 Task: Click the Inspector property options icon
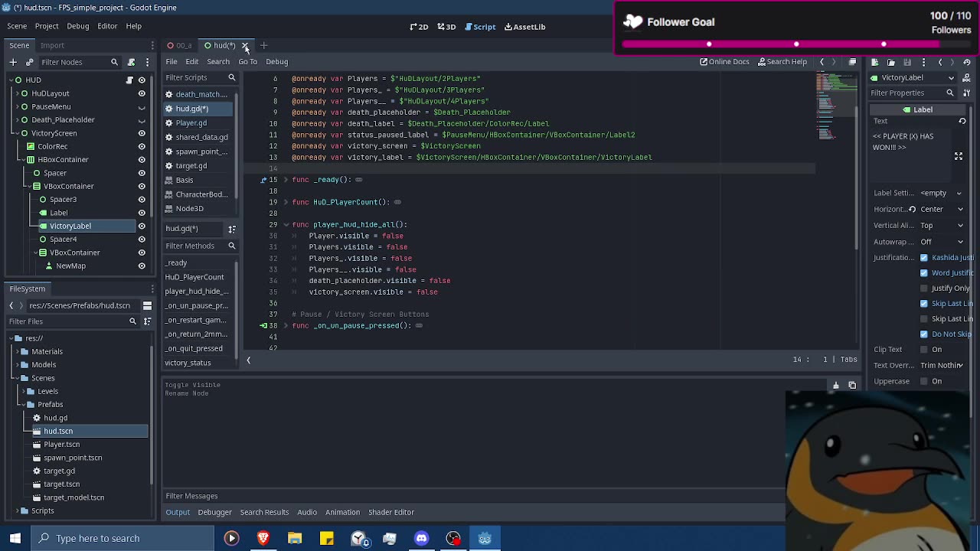(x=966, y=93)
